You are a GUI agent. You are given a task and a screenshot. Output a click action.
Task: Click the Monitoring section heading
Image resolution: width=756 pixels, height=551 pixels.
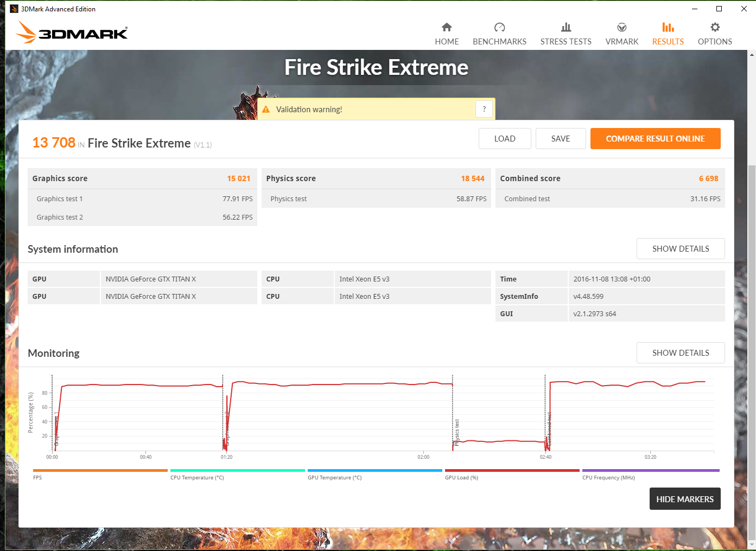pos(54,353)
